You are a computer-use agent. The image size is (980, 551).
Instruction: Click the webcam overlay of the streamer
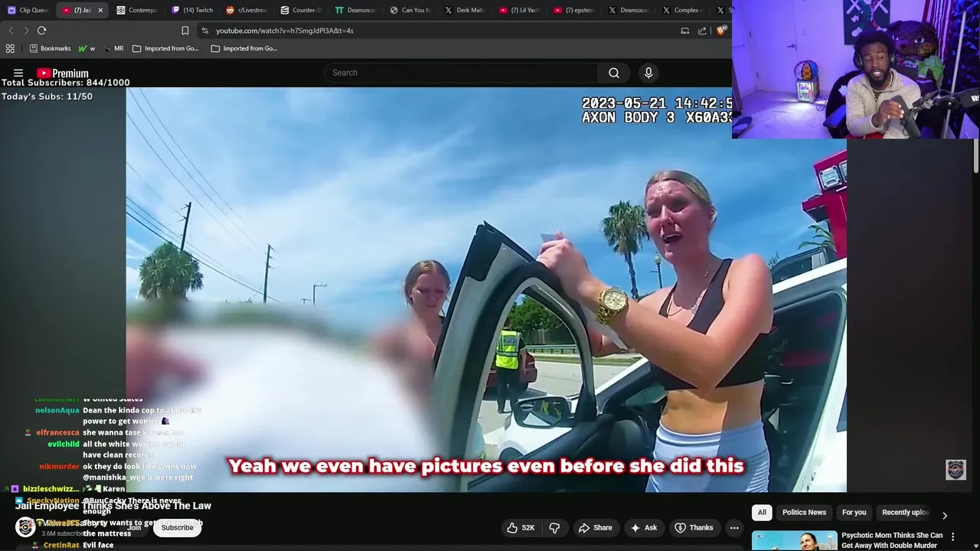856,69
